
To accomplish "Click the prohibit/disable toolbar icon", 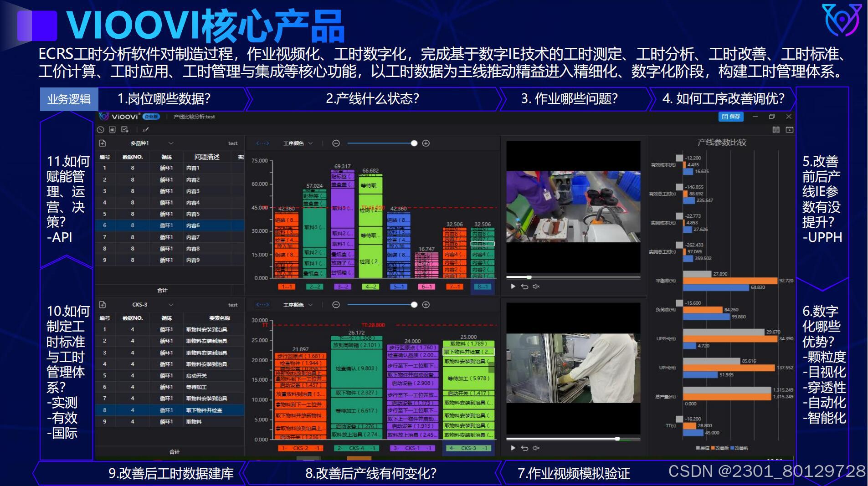I will (101, 130).
